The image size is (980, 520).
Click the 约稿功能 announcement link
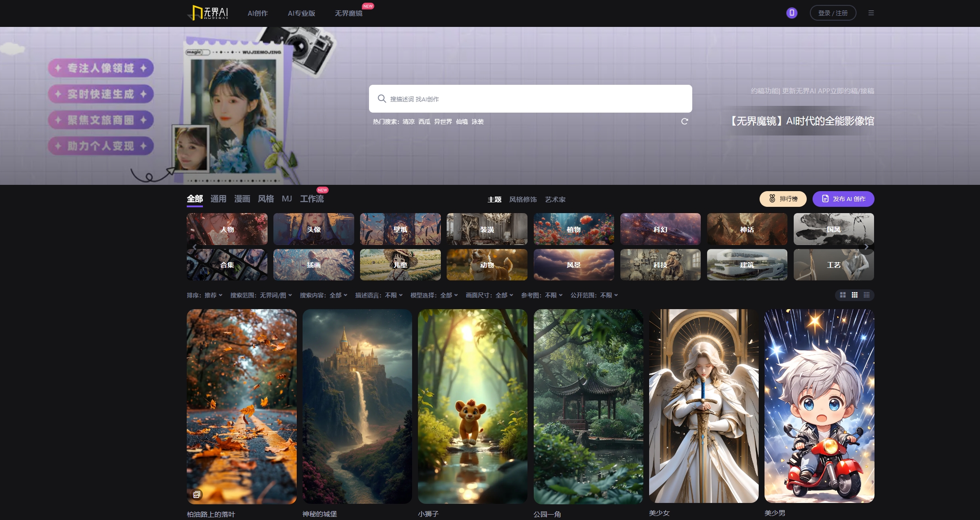[x=813, y=91]
